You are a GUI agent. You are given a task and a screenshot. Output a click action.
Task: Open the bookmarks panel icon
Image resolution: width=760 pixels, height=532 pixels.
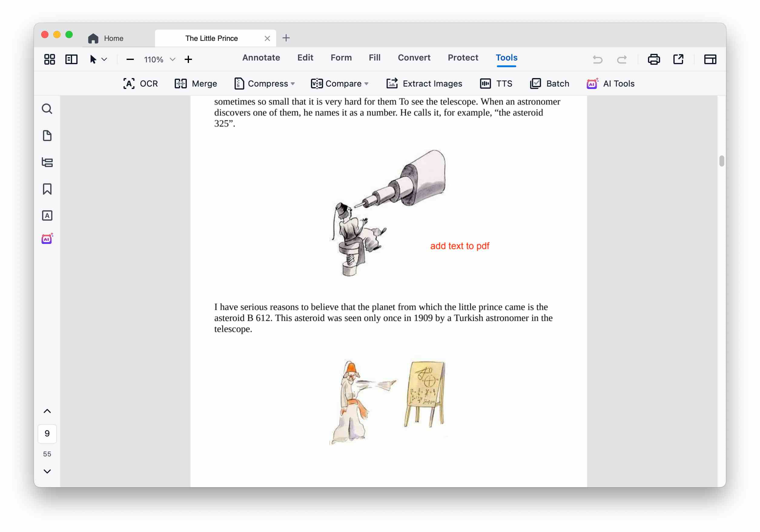47,189
